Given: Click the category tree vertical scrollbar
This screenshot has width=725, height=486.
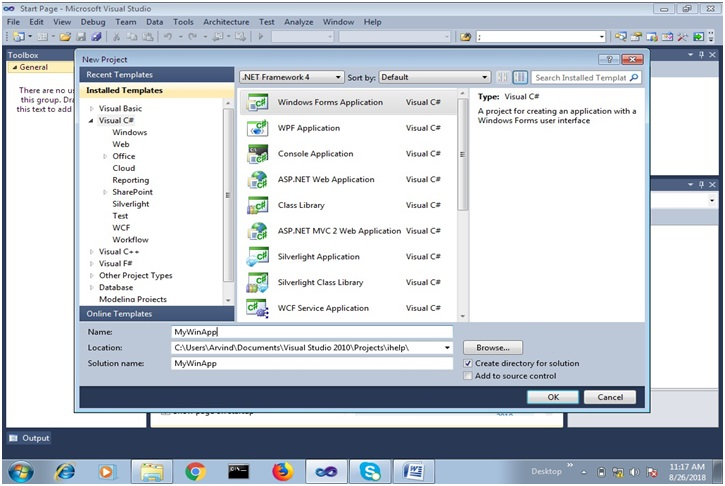Looking at the screenshot, I should click(x=228, y=195).
